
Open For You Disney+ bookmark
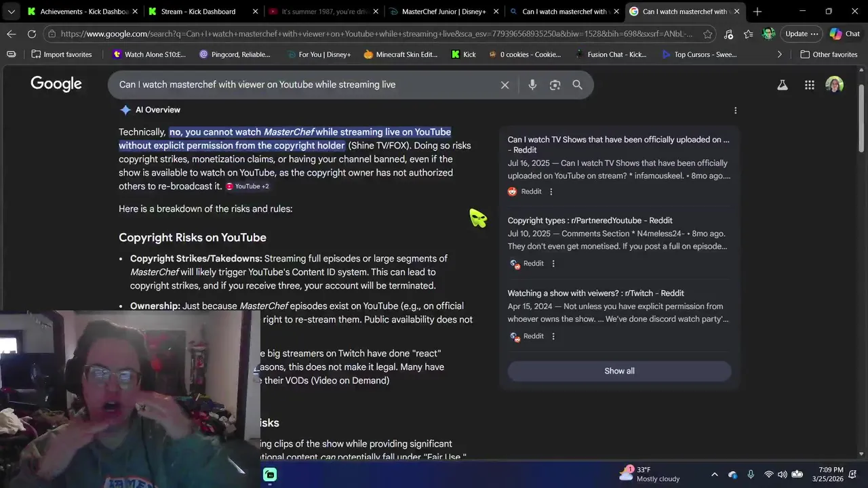319,54
